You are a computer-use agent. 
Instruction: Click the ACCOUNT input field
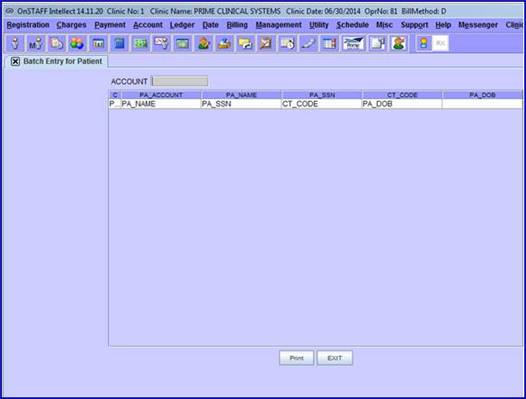[180, 81]
